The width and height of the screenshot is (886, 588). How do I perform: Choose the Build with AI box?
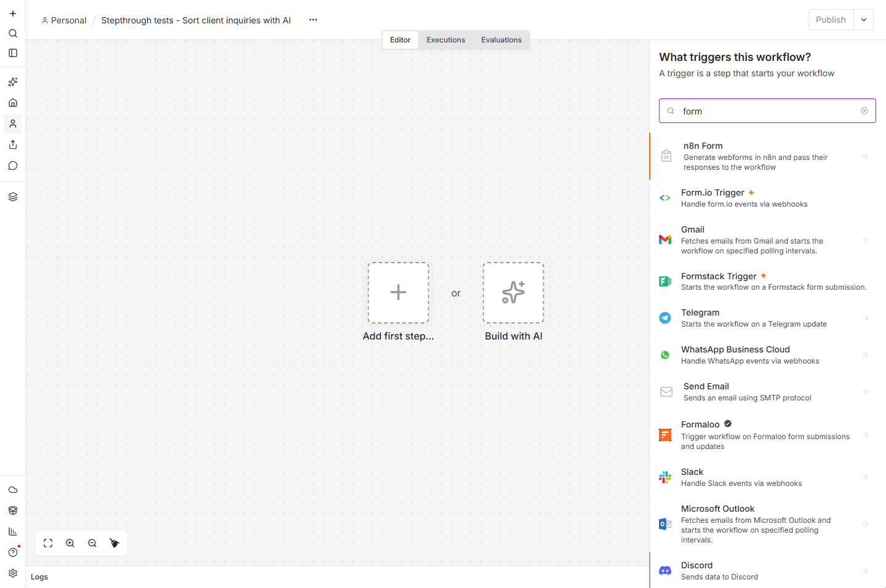tap(514, 293)
